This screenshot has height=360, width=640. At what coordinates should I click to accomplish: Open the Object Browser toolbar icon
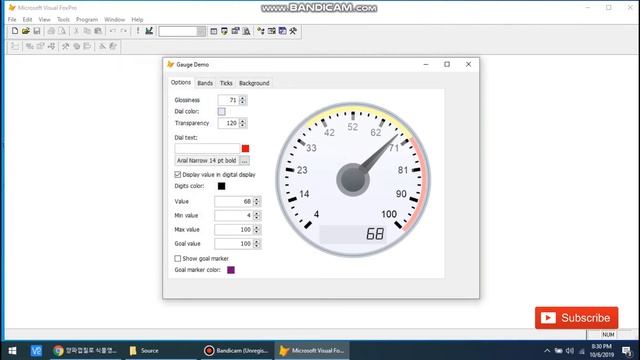pos(271,31)
